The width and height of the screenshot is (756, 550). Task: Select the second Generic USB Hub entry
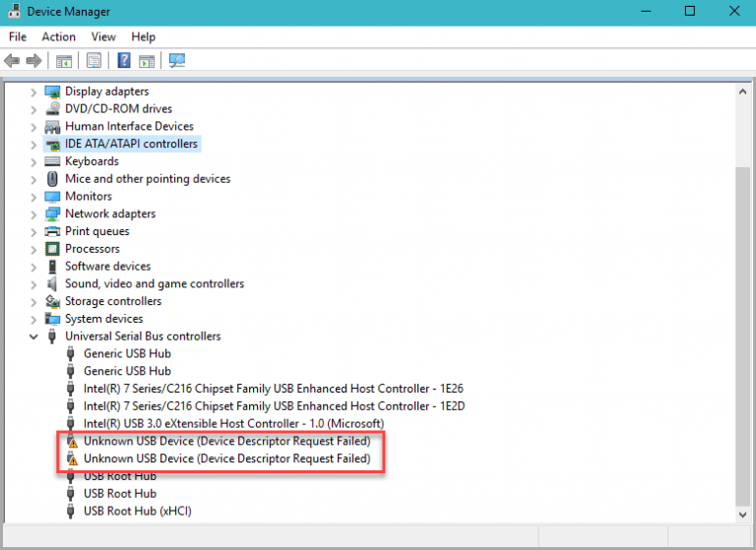point(127,371)
